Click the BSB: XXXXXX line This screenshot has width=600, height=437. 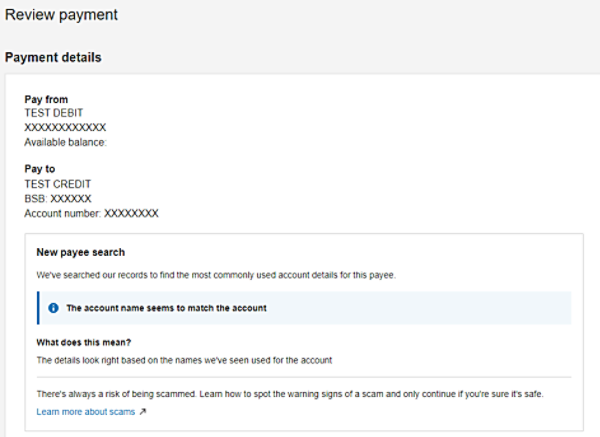coord(58,199)
